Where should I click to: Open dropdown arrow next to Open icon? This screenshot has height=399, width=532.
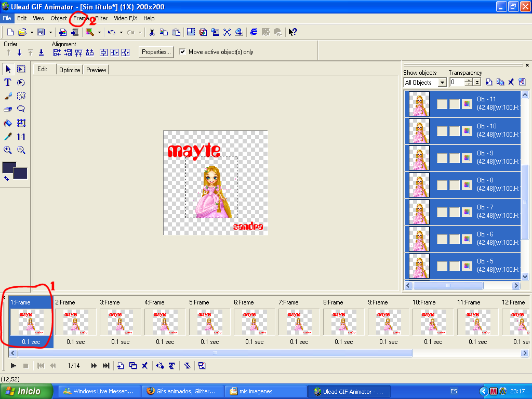(x=32, y=33)
